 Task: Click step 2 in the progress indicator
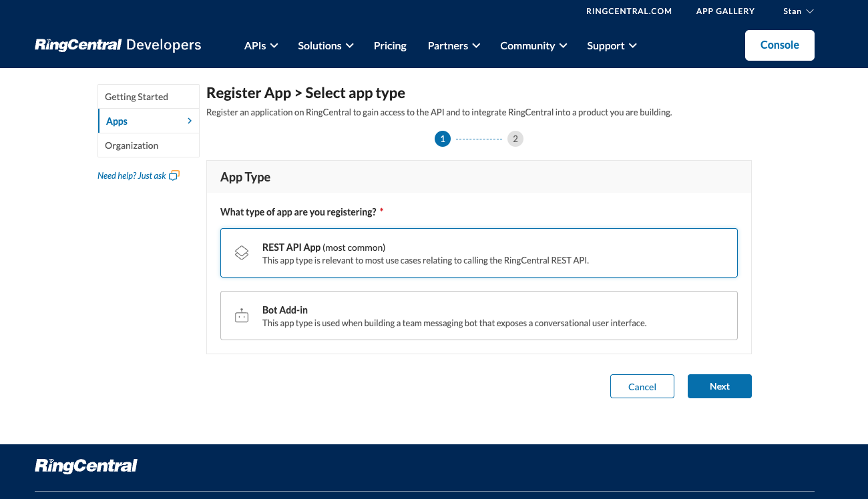(x=515, y=139)
